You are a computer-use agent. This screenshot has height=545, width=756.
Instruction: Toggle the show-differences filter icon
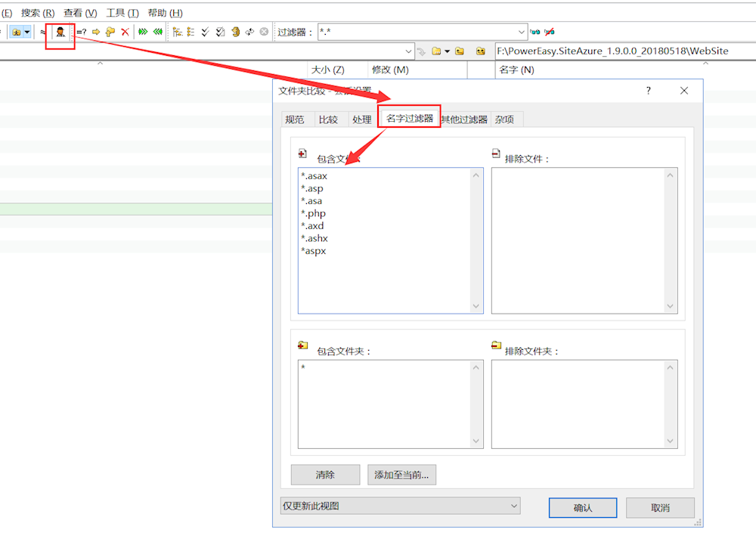(x=177, y=32)
